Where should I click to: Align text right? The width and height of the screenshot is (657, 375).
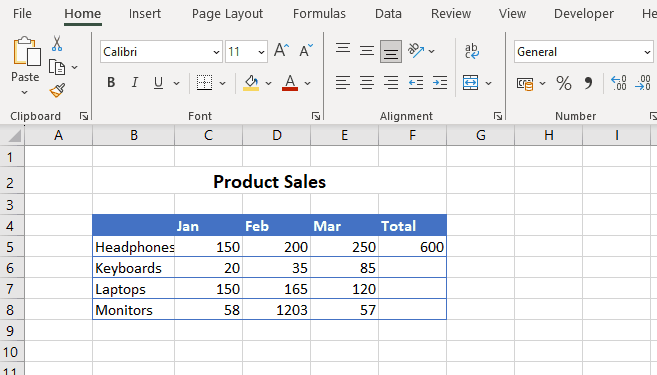[391, 83]
